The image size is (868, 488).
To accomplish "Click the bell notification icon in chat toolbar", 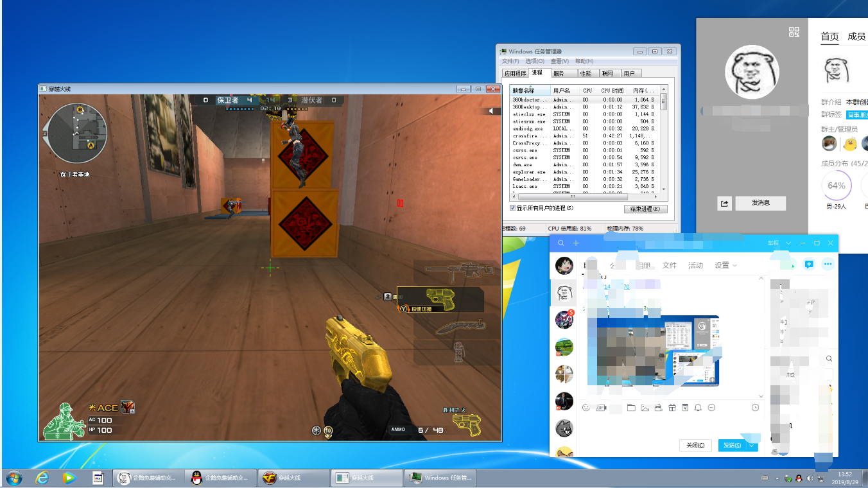I will [x=698, y=408].
